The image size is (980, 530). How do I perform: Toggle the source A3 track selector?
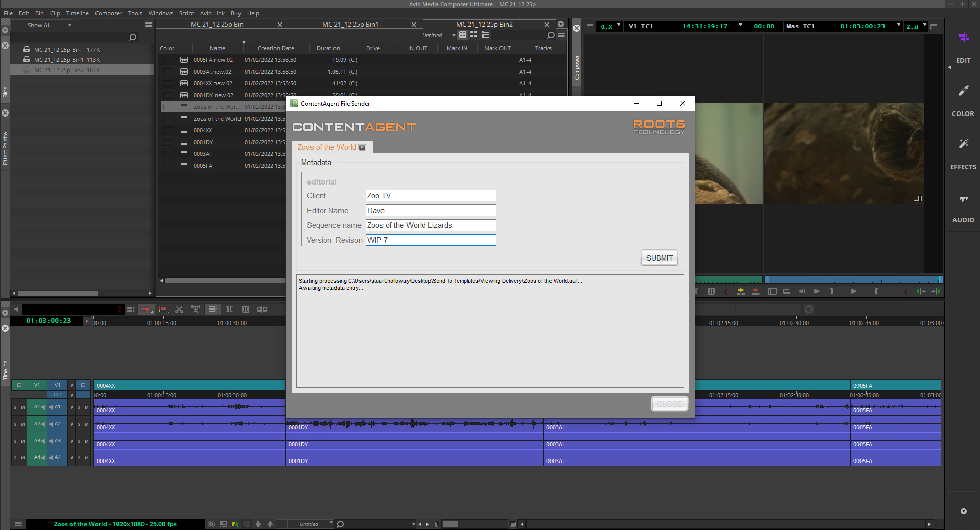click(37, 441)
